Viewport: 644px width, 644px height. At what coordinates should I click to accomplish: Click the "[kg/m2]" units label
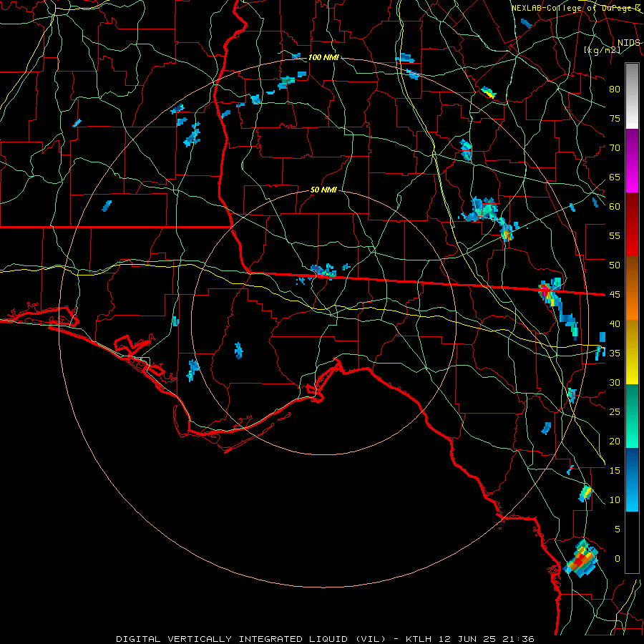602,50
